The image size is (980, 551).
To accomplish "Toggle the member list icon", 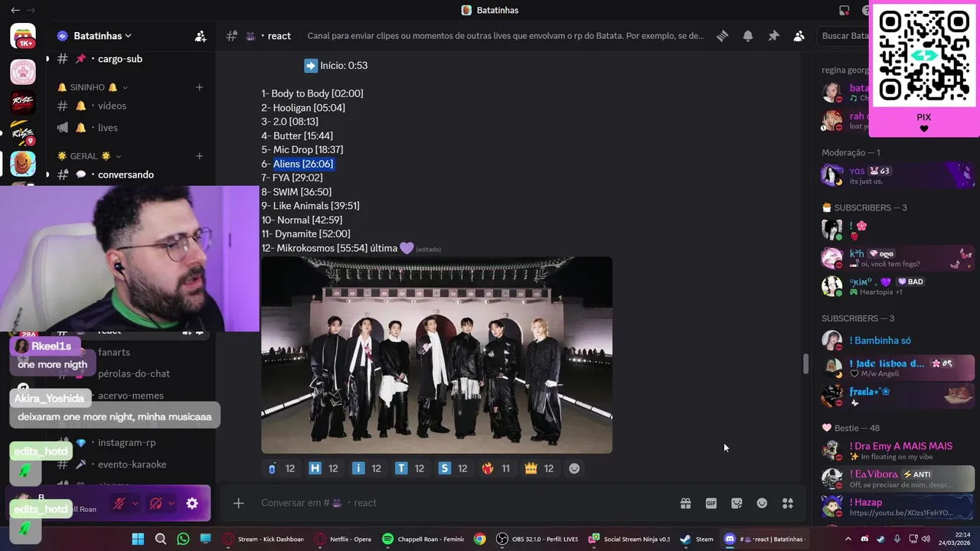I will [x=799, y=36].
